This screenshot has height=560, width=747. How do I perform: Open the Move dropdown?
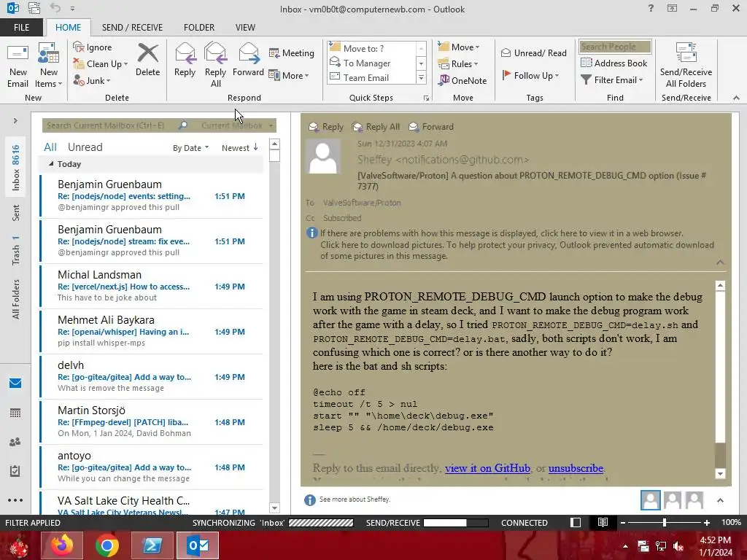(x=459, y=47)
